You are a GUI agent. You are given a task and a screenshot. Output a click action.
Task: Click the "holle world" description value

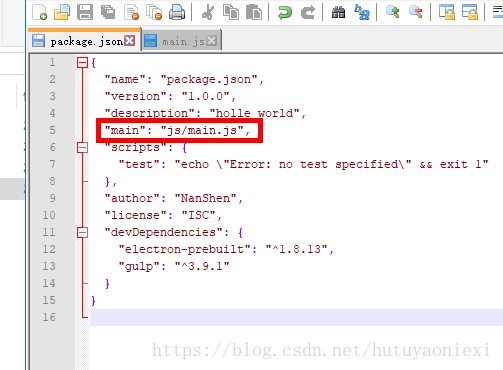coord(254,113)
